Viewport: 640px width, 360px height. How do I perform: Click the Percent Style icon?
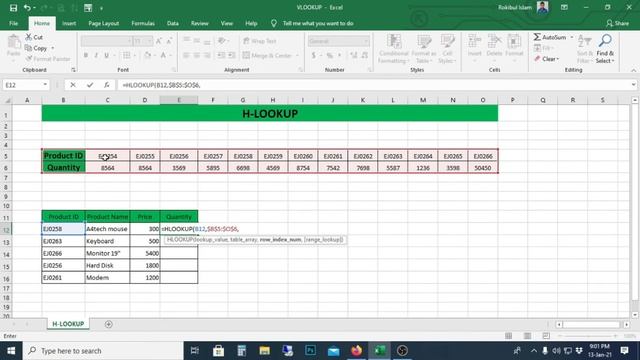329,55
